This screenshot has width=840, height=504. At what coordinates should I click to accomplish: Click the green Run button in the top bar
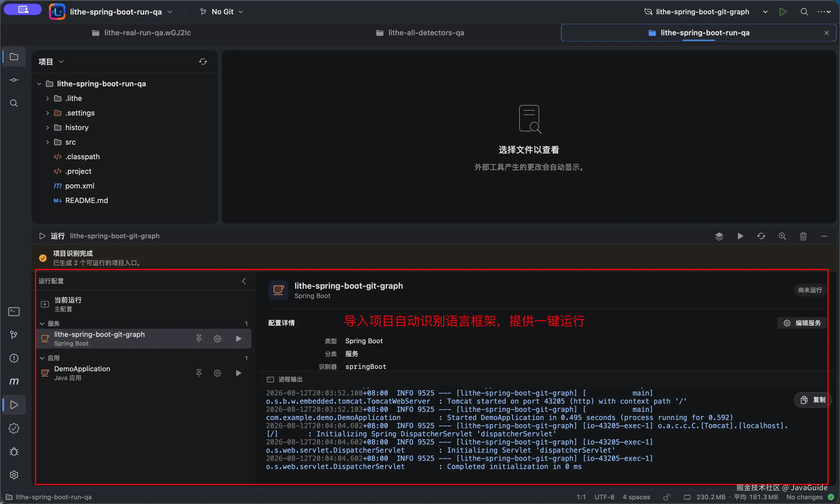click(783, 12)
